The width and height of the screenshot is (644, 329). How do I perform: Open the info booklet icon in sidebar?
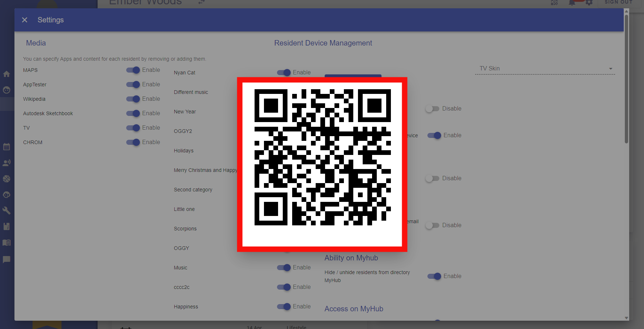7,226
